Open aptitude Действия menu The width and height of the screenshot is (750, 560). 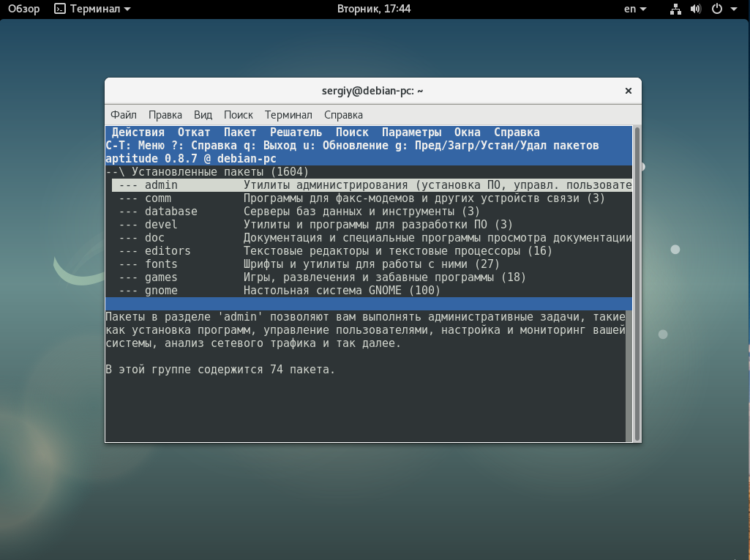coord(138,132)
